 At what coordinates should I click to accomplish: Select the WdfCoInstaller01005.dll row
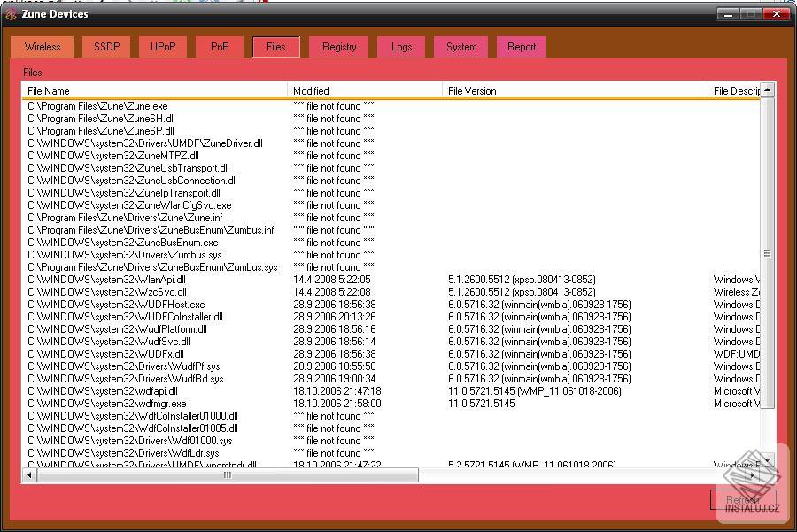coord(391,428)
